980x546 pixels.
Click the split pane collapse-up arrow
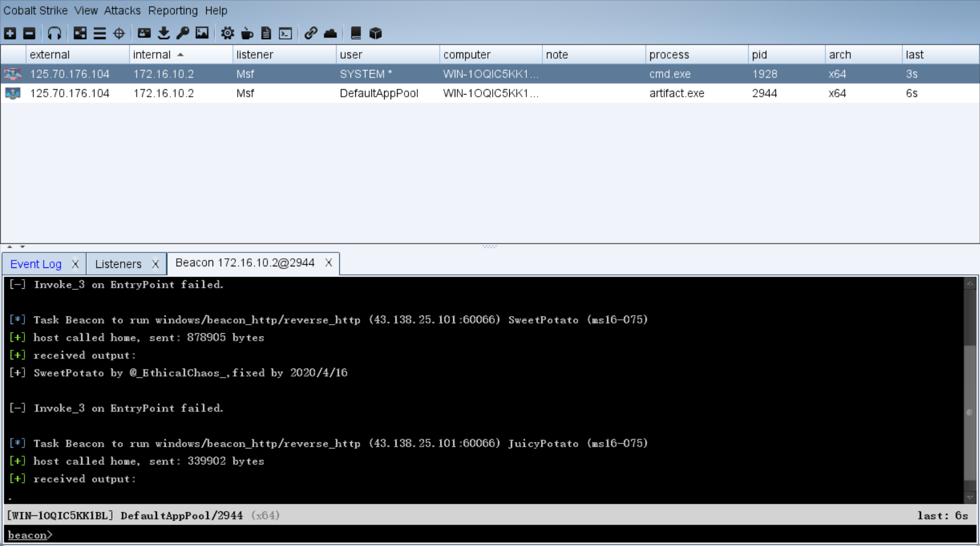(10, 247)
